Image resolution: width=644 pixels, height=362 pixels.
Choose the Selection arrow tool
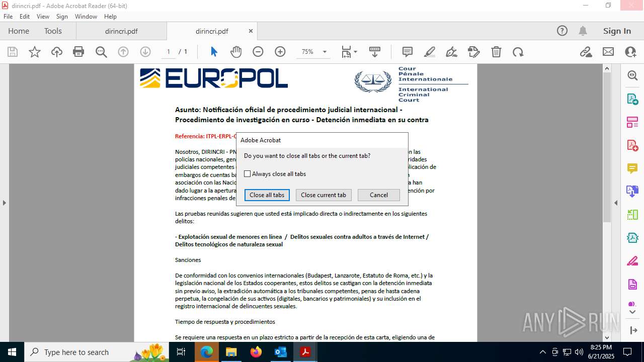214,52
